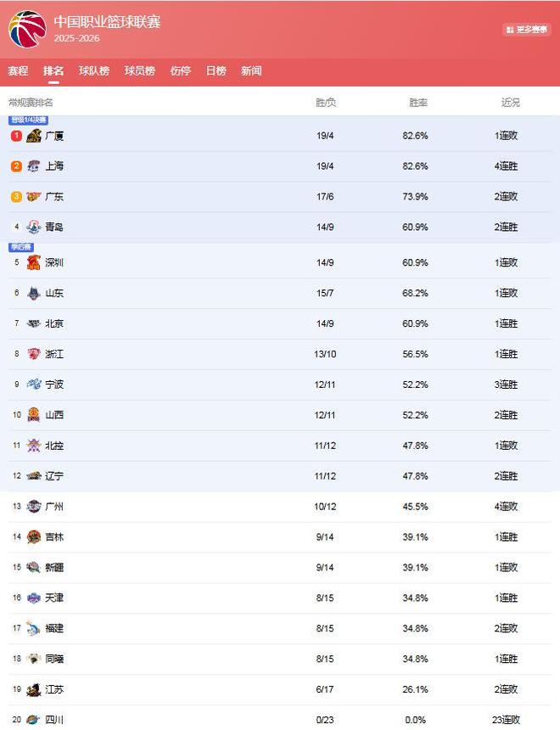Click the 吉林 team logo
The height and width of the screenshot is (730, 560).
tap(34, 537)
